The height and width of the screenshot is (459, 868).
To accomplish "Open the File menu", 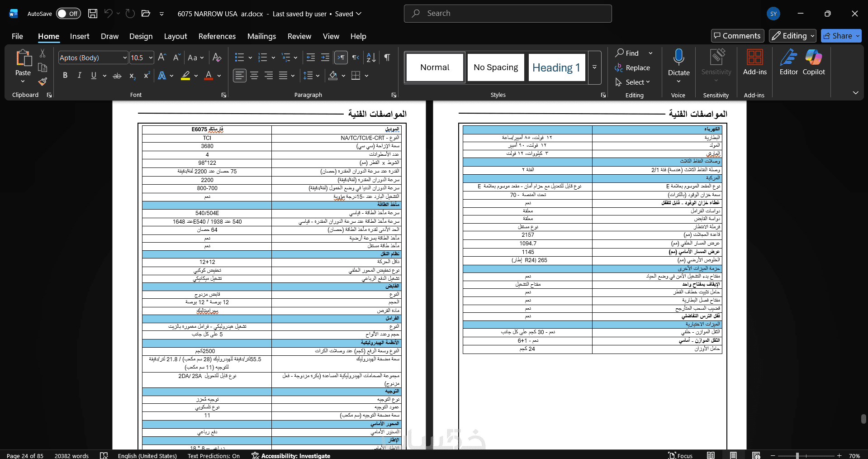I will (x=17, y=36).
